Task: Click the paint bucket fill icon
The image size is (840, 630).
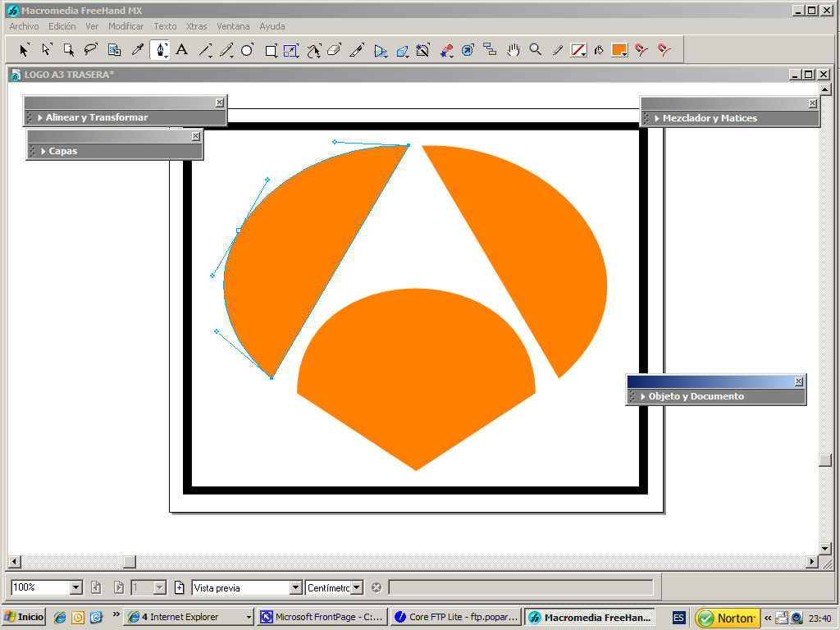Action: [599, 50]
